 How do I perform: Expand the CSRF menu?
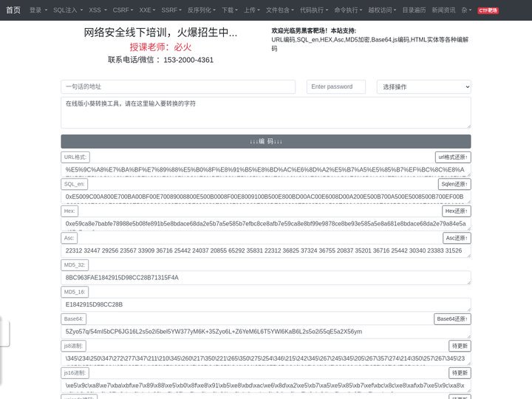coord(123,10)
